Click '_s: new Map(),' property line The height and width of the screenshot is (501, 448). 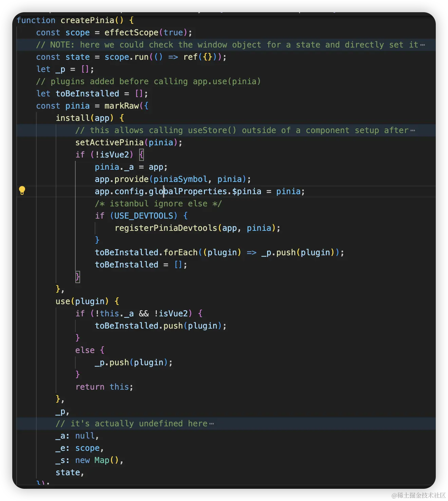click(89, 460)
